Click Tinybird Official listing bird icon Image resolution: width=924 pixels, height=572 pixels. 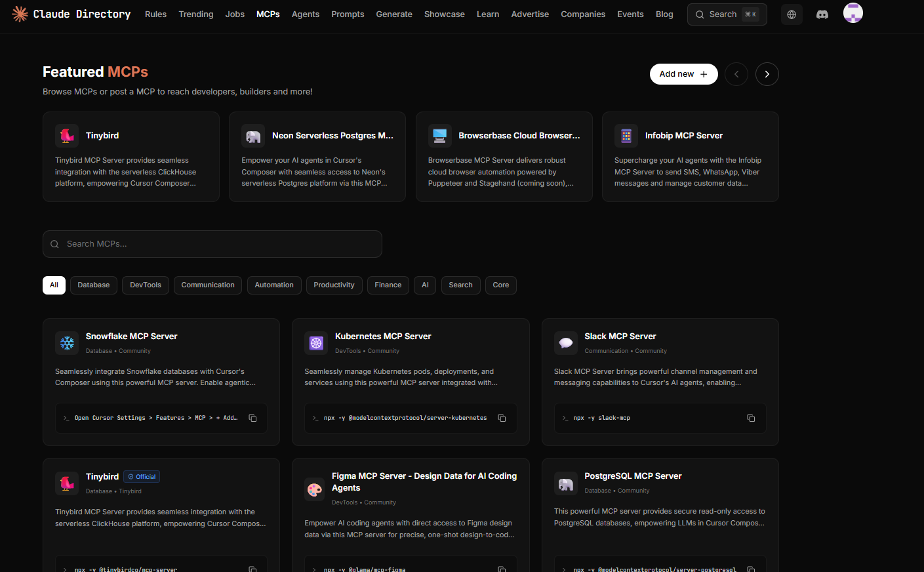(67, 483)
